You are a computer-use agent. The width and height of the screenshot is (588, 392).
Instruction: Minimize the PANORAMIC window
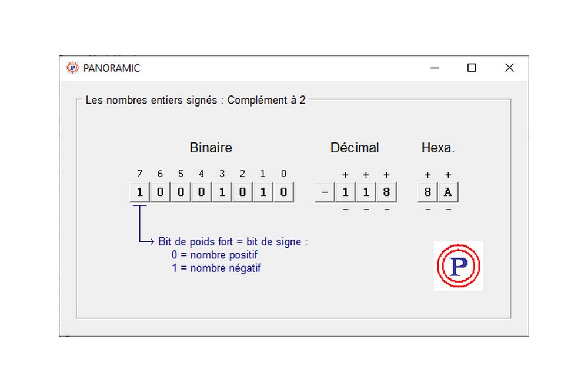pos(435,68)
